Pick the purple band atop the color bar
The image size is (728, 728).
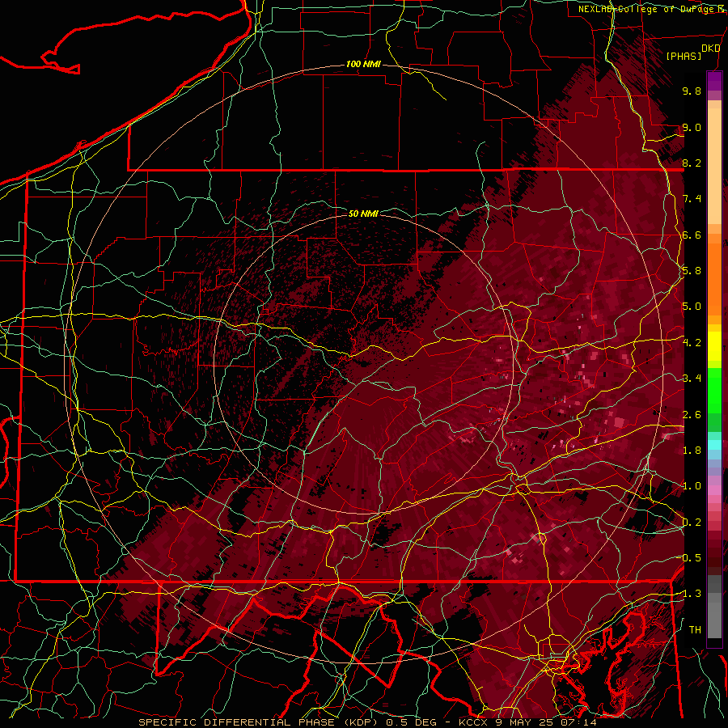click(x=714, y=81)
